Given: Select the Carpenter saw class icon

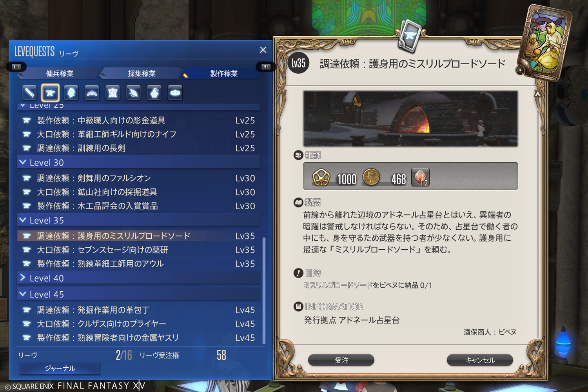Looking at the screenshot, I should (29, 93).
